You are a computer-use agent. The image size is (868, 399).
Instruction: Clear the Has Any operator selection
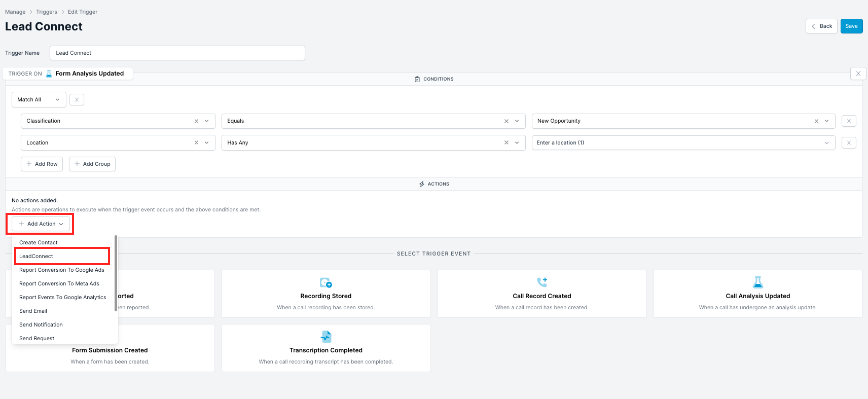pyautogui.click(x=507, y=143)
